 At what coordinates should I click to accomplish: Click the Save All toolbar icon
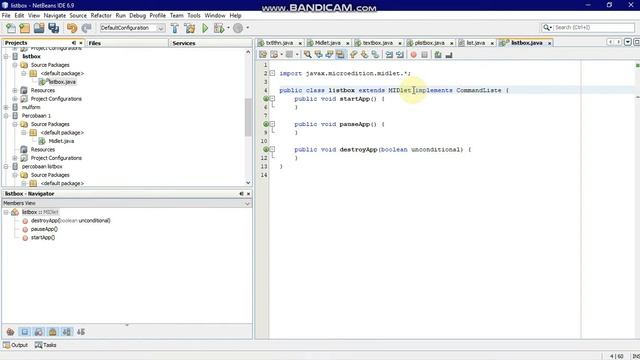[x=53, y=28]
